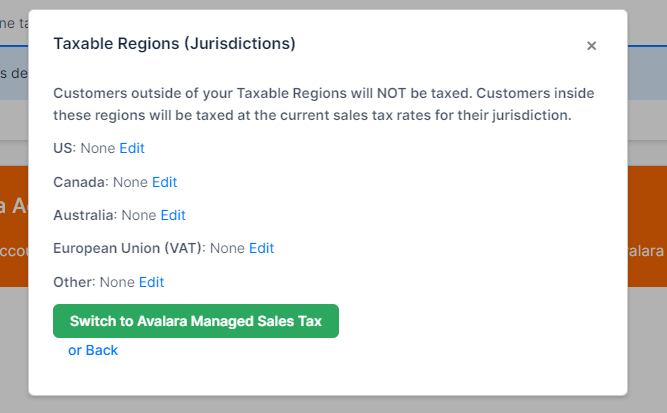Go back using the 'or Back' link
The height and width of the screenshot is (413, 667).
93,350
